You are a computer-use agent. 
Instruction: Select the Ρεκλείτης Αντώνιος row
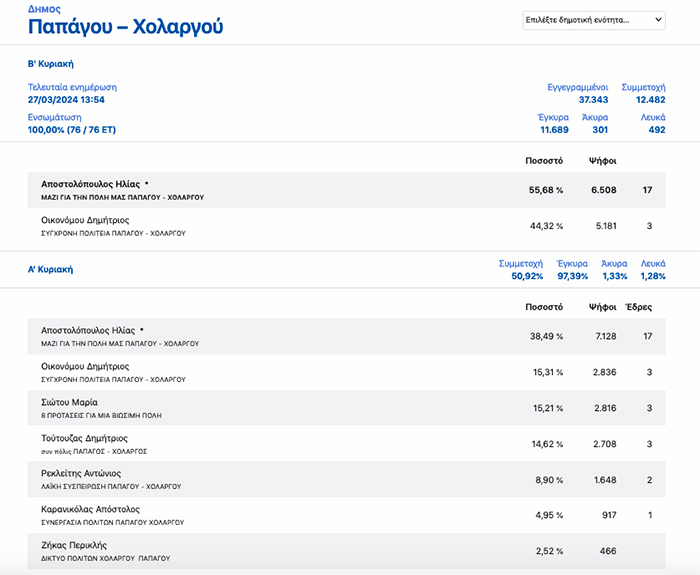81,474
